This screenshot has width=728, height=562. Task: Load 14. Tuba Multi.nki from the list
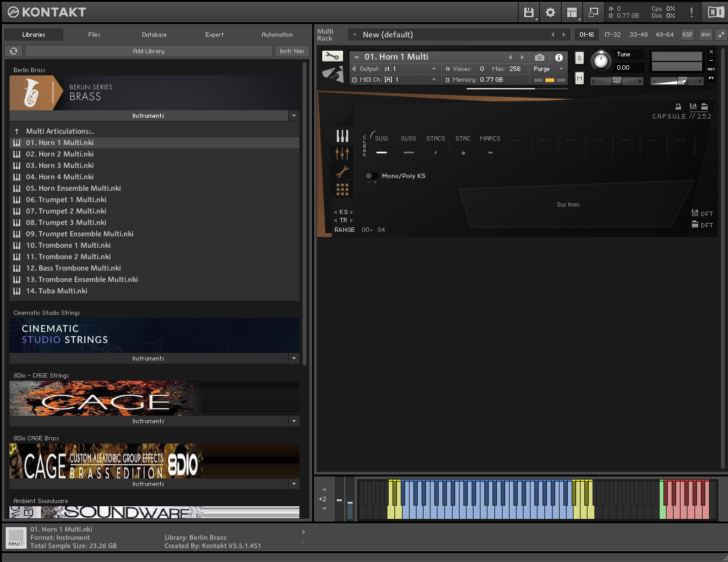154,291
